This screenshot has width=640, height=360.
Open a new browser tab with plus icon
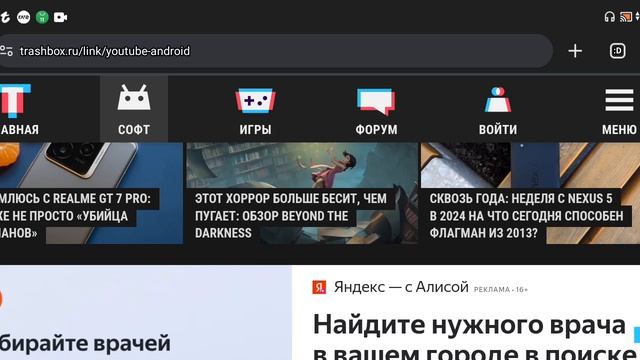point(575,51)
